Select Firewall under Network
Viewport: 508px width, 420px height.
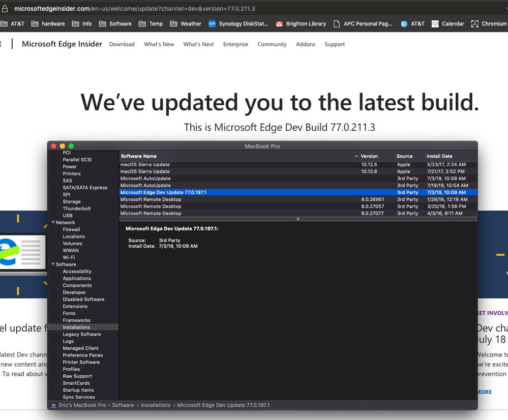click(71, 229)
